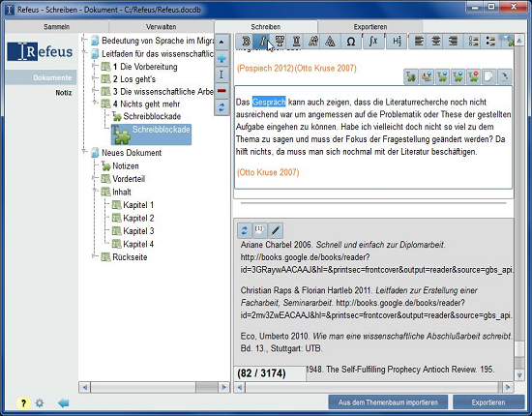Screen dimensions: 532x416
Task: Click the module icon with the red/blue marker
Action: 427,76
